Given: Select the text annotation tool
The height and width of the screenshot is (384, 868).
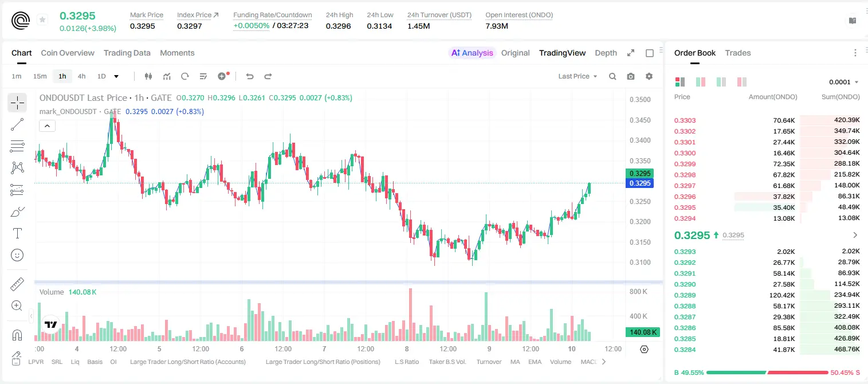Looking at the screenshot, I should click(x=17, y=233).
